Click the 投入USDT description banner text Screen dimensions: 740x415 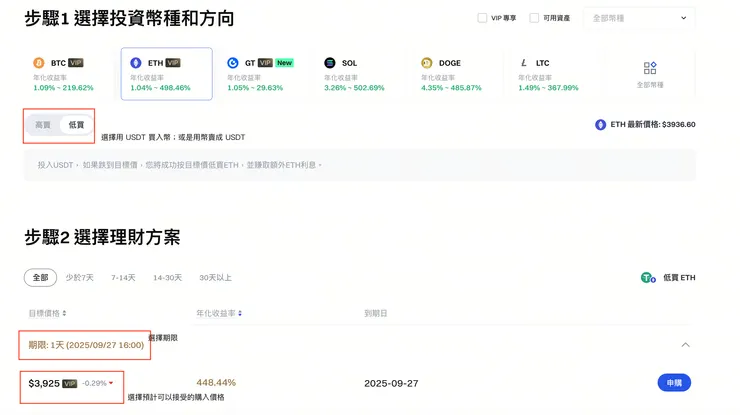pos(179,165)
